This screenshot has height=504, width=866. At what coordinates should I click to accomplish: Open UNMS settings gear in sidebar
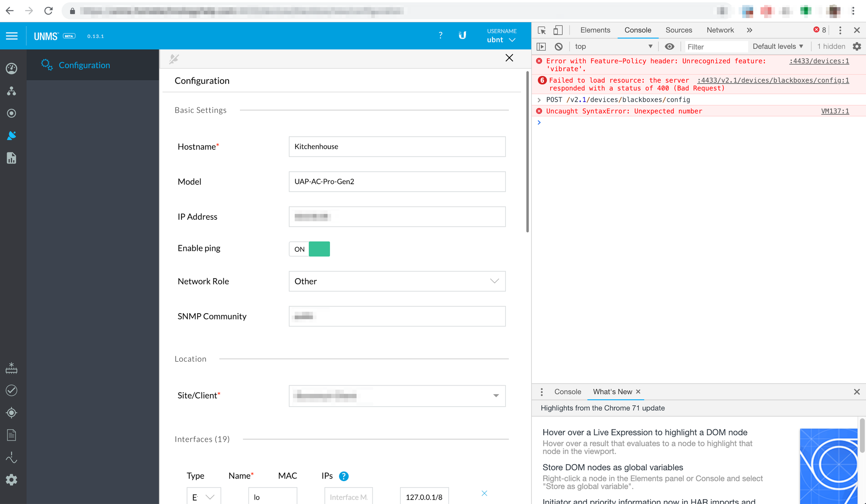pos(12,480)
